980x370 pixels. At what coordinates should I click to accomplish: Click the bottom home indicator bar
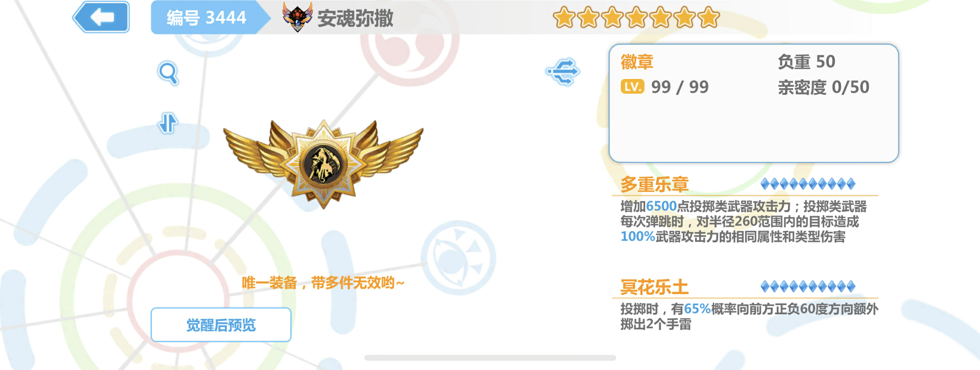[490, 358]
